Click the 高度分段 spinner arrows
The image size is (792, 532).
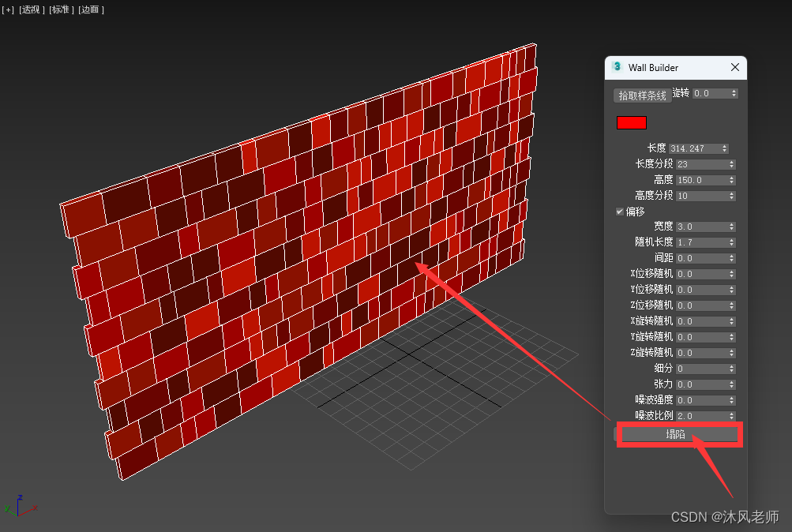(x=732, y=196)
